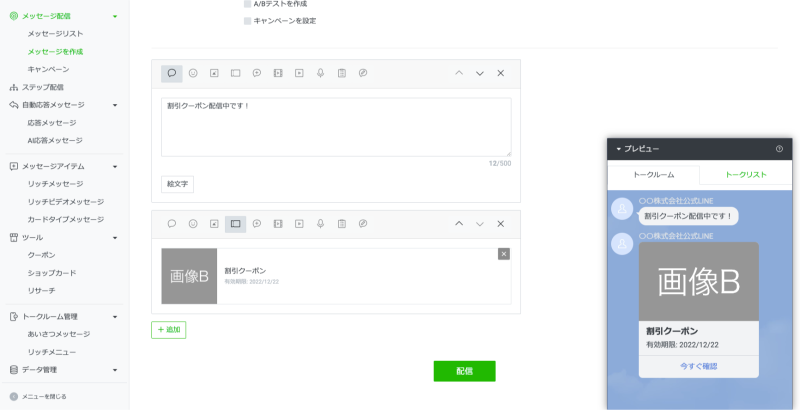This screenshot has height=410, width=800.
Task: Tick the キャンペーンを設定 checkbox
Action: 248,20
